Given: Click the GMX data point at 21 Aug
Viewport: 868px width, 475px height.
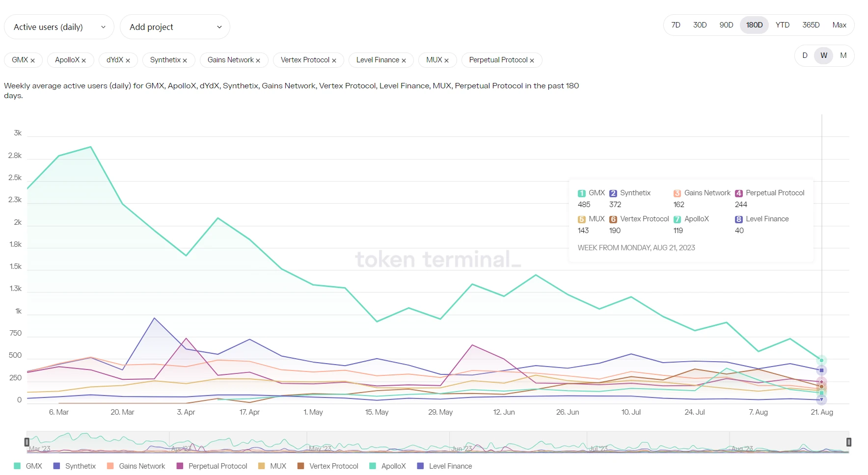Looking at the screenshot, I should [x=821, y=360].
